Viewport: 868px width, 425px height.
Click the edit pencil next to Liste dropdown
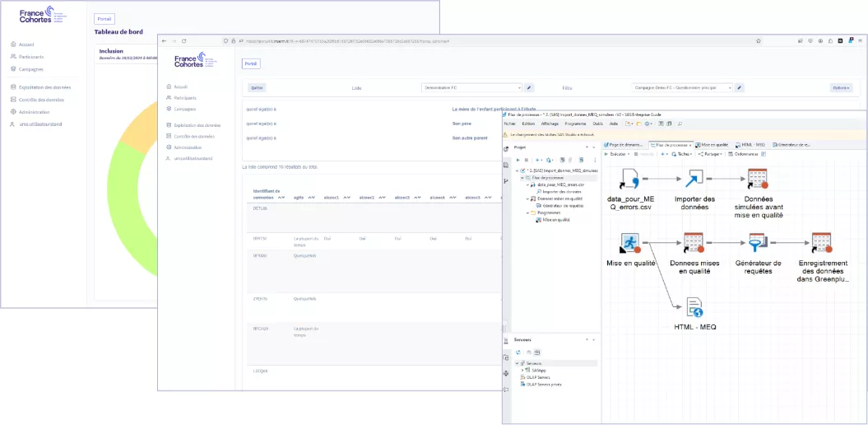point(529,87)
